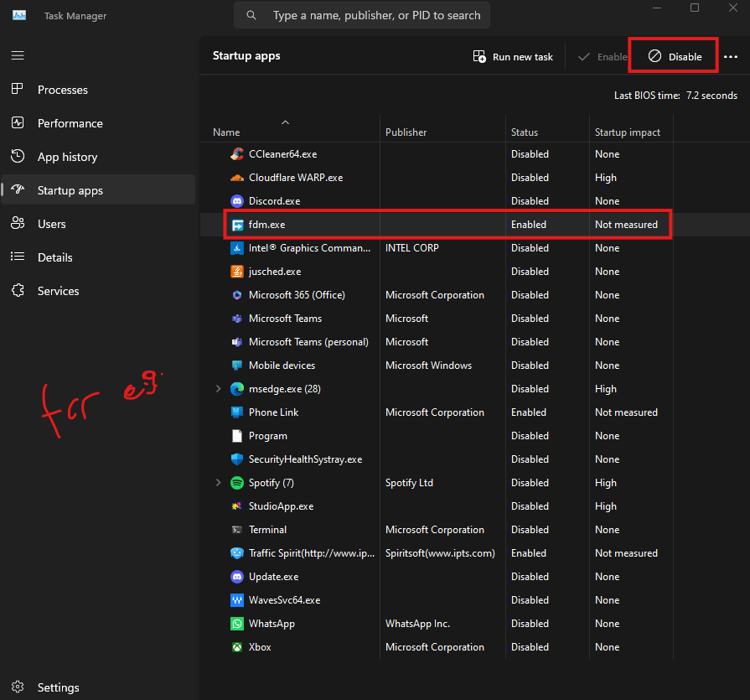Click the Phone Link icon
Screen dimensions: 750x700
click(x=237, y=412)
